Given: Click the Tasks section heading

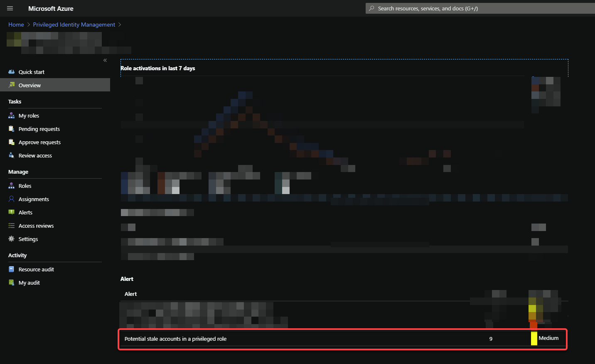Looking at the screenshot, I should pos(15,101).
